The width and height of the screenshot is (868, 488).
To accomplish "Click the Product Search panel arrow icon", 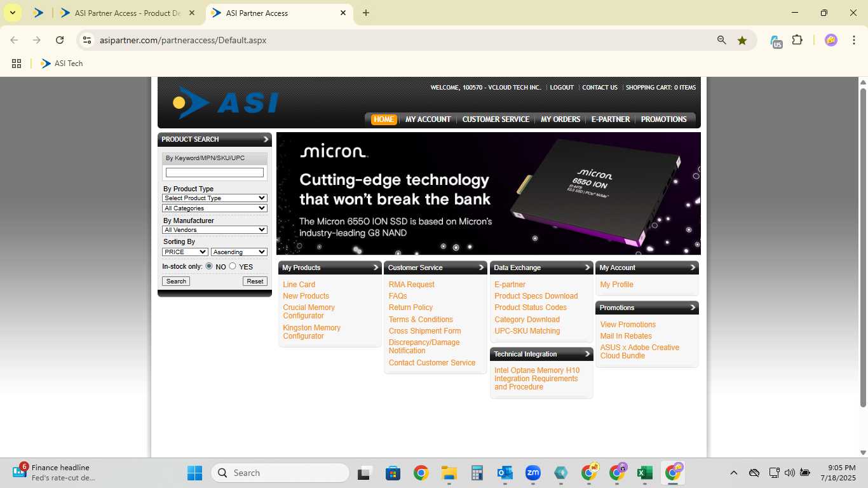I will click(x=266, y=139).
